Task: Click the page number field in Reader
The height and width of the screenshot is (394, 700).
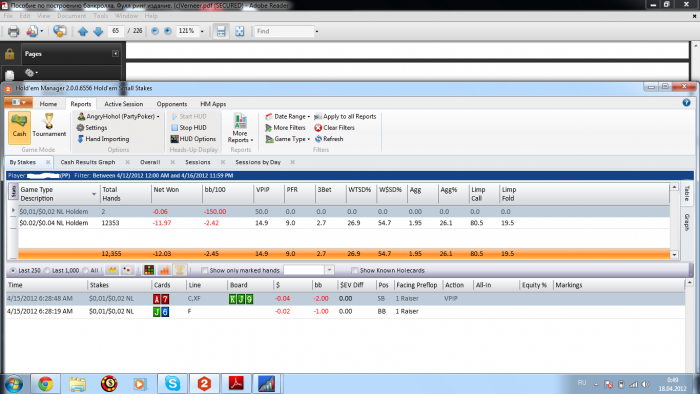Action: 116,31
